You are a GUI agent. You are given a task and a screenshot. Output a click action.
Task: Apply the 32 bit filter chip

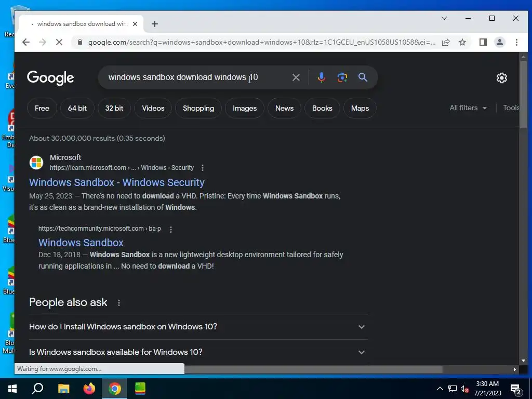coord(114,108)
